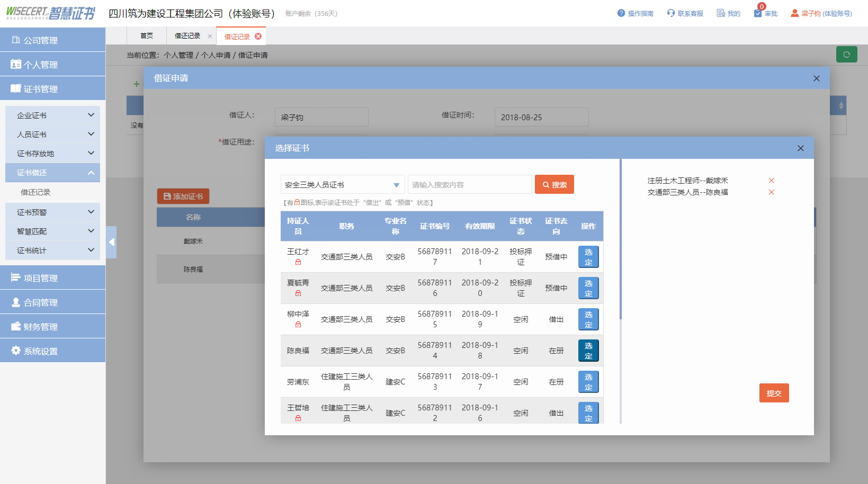Open user account 梁子钧 (体验账号)
The image size is (868, 484).
[x=821, y=13]
